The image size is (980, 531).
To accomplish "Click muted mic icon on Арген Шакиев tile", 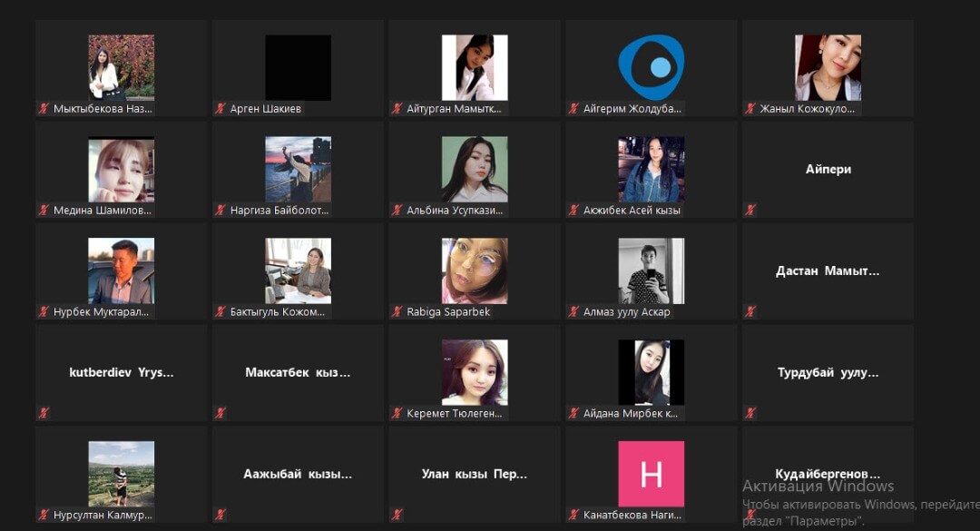I will click(220, 109).
